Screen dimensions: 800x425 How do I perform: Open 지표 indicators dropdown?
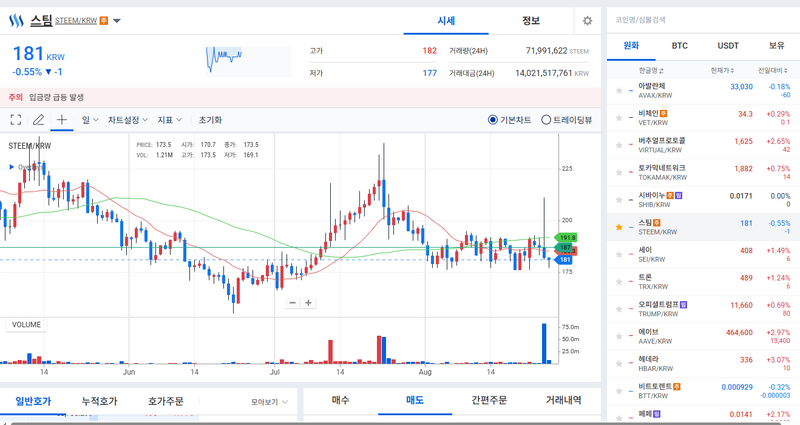pyautogui.click(x=169, y=120)
